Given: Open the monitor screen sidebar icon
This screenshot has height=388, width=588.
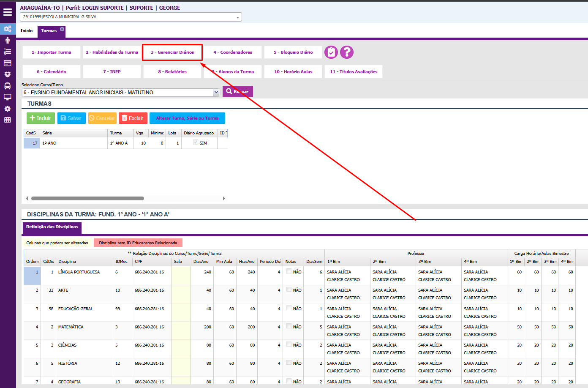Looking at the screenshot, I should 8,97.
